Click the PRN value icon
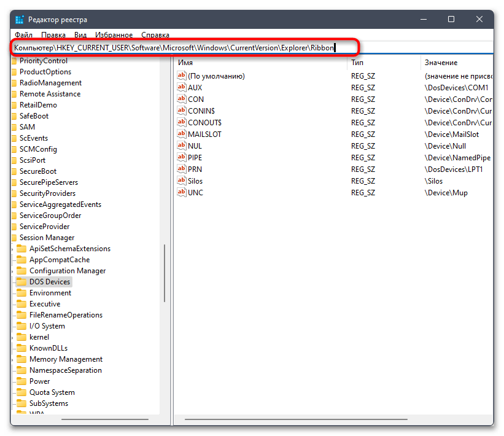The width and height of the screenshot is (504, 436). click(182, 169)
